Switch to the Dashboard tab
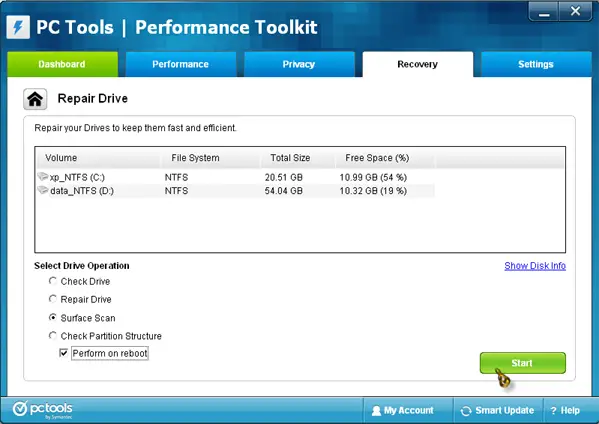 62,64
